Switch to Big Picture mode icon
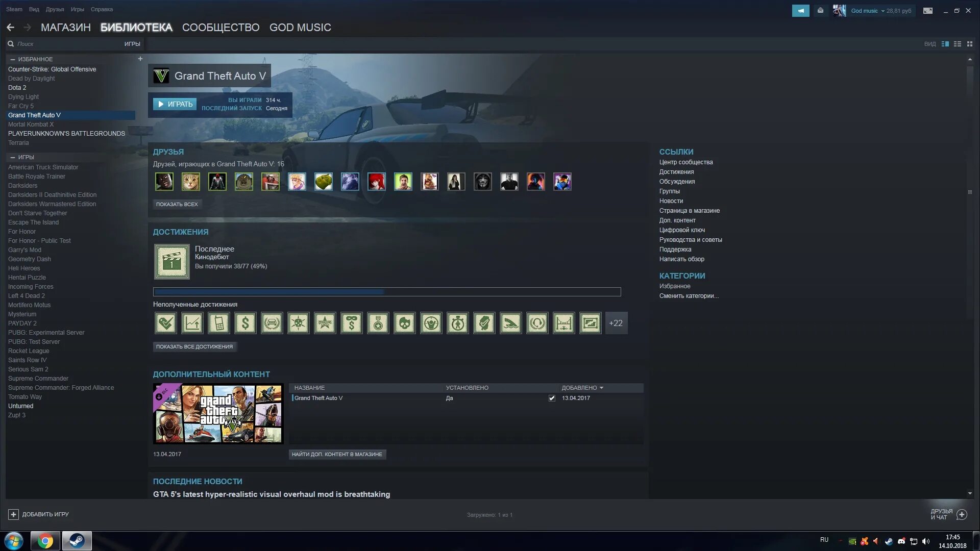Image resolution: width=980 pixels, height=551 pixels. pos(928,11)
